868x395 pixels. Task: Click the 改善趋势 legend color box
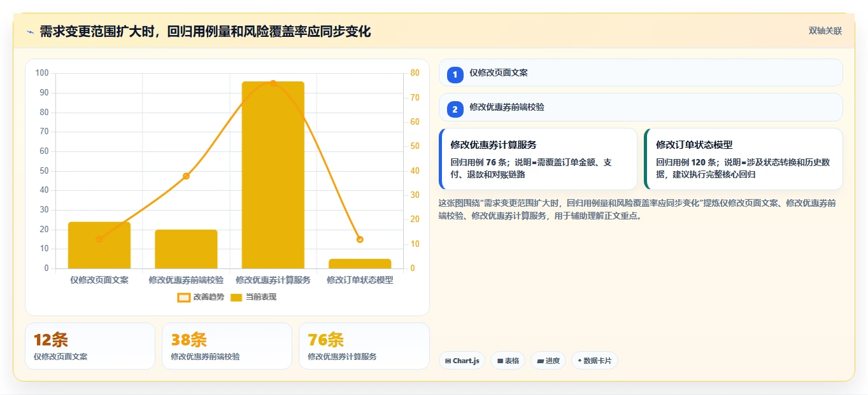point(183,297)
